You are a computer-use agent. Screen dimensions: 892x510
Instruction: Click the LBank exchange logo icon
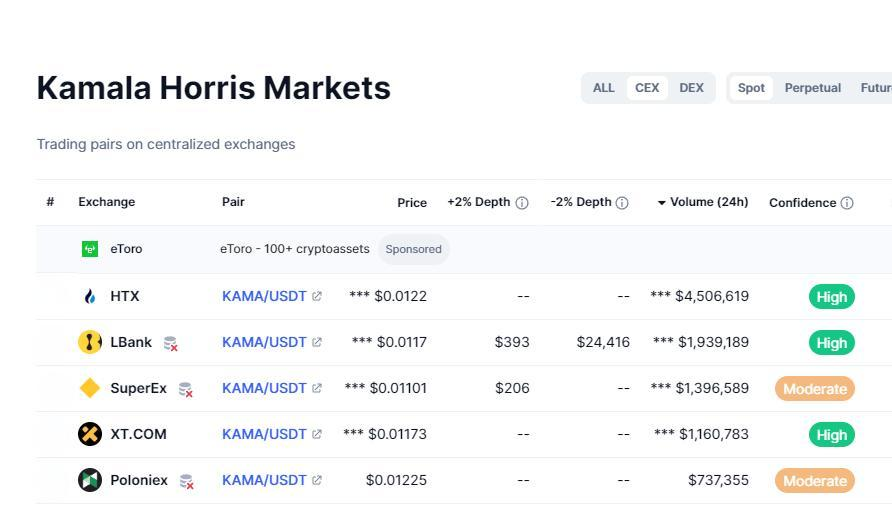(x=90, y=342)
